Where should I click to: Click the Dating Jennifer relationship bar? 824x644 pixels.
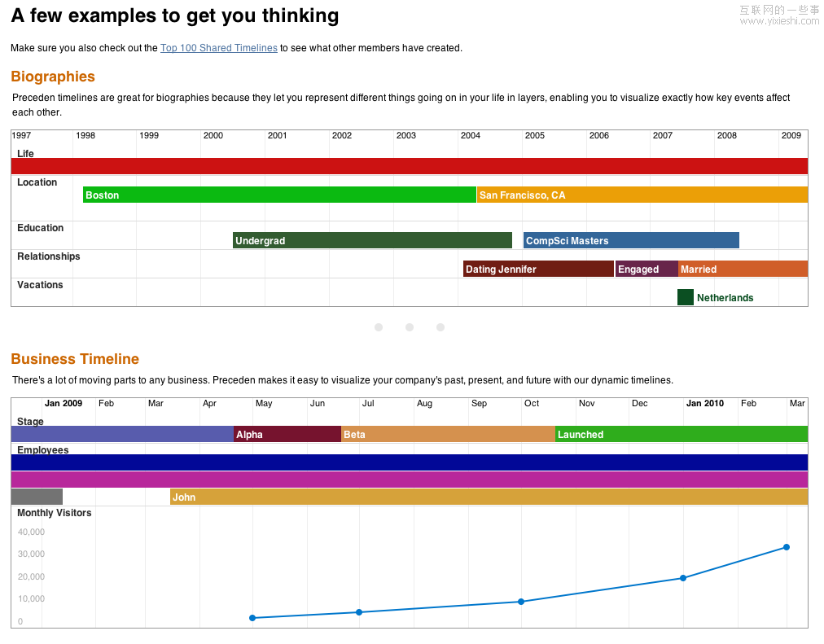(538, 269)
